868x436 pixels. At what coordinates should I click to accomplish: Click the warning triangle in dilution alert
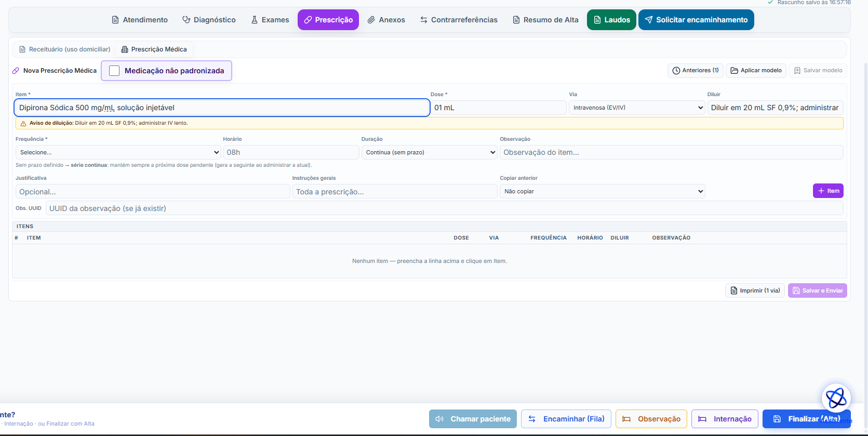23,124
